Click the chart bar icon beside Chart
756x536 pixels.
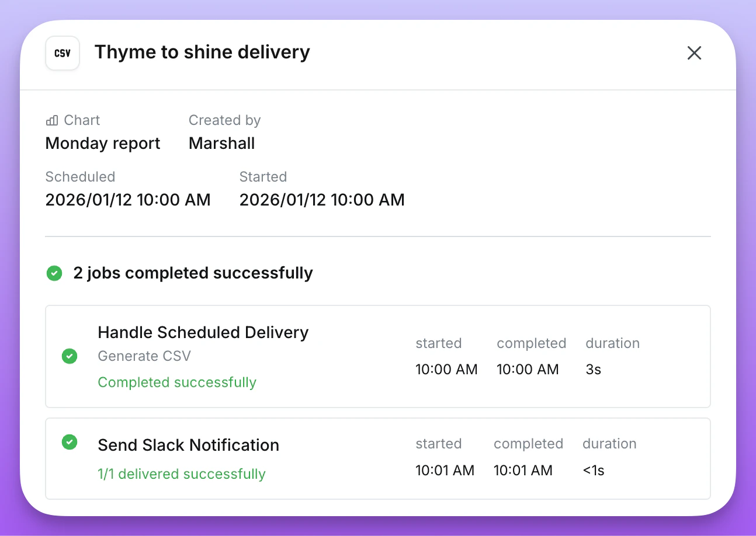point(52,121)
